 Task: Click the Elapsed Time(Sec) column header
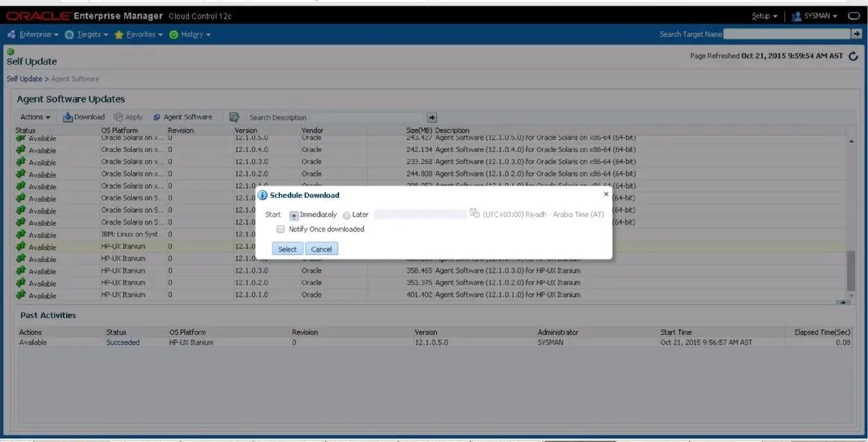(x=823, y=332)
